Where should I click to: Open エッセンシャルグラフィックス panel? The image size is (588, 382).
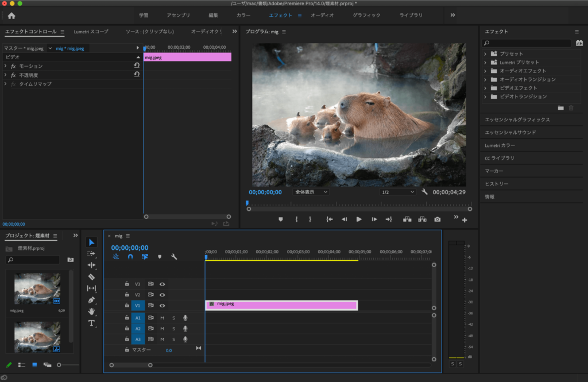pos(517,119)
